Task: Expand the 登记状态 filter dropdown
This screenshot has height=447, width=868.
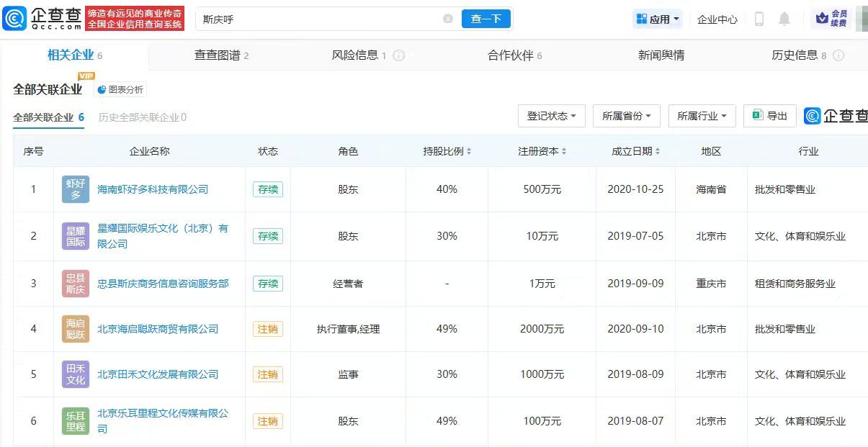Action: [551, 116]
